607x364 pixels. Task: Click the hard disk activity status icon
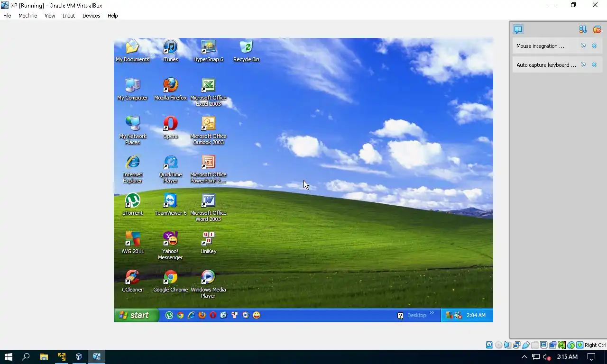(x=489, y=345)
